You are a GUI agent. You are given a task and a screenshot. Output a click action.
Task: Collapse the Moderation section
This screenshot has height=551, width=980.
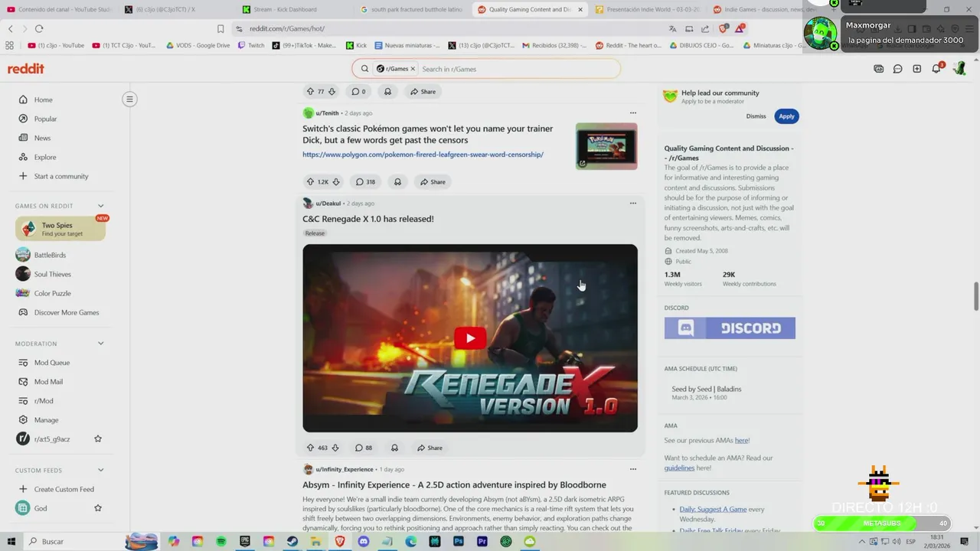pos(100,344)
